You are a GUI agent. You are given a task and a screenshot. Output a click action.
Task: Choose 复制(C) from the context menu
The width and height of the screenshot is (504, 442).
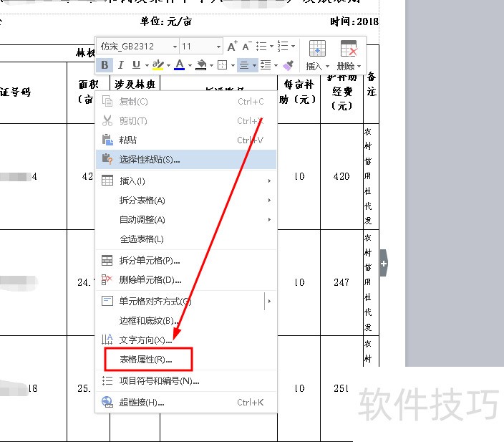[186, 102]
